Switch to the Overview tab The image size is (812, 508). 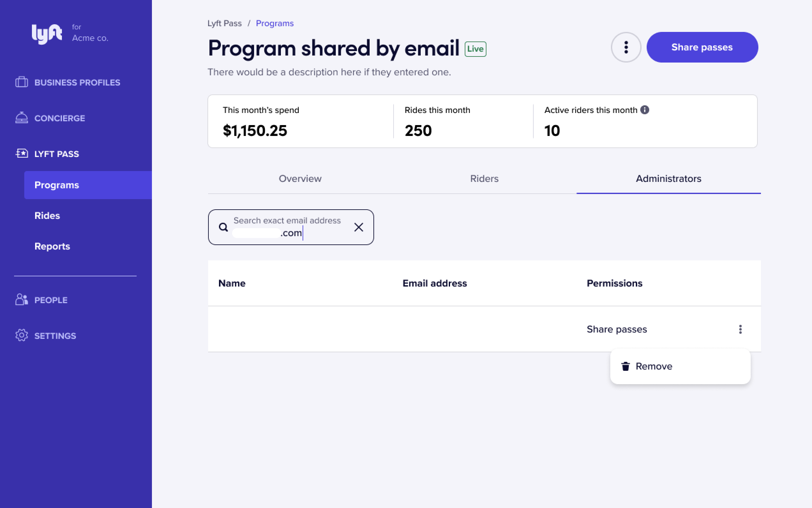[x=300, y=179]
